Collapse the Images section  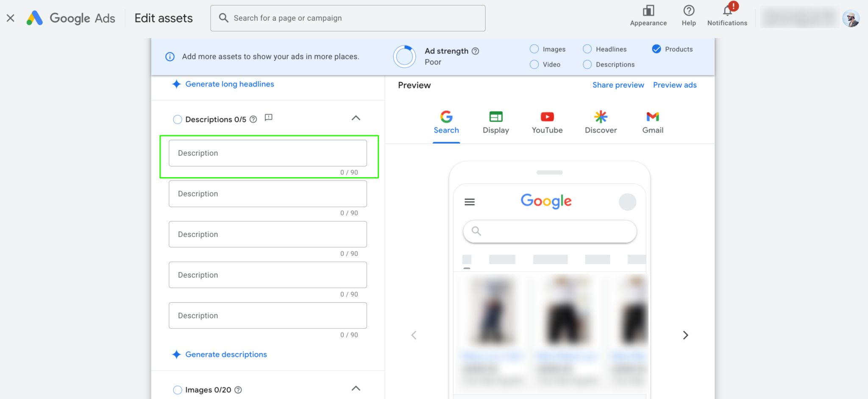click(x=356, y=388)
